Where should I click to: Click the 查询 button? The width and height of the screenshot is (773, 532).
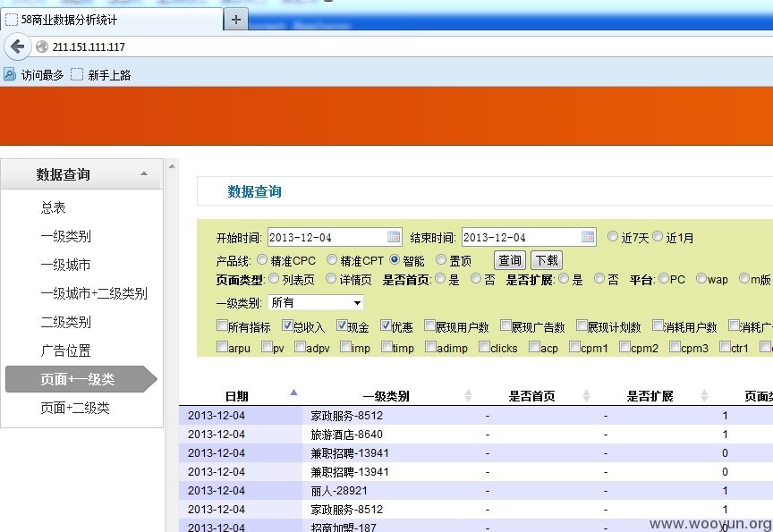pyautogui.click(x=510, y=260)
